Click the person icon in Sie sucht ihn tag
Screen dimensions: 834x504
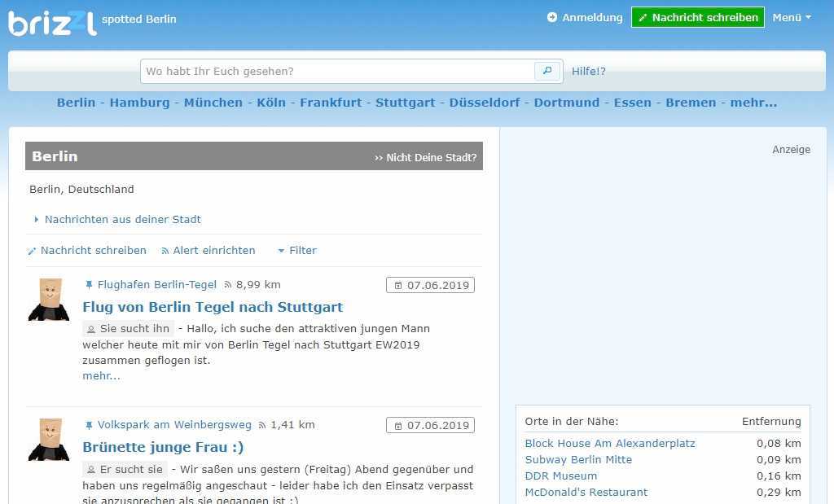(91, 329)
